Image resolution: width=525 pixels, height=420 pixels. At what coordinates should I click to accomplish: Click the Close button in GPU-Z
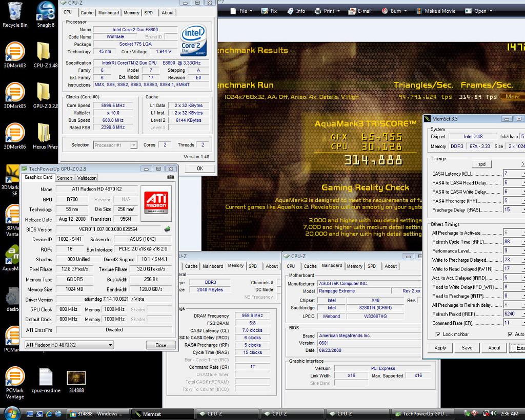click(160, 345)
